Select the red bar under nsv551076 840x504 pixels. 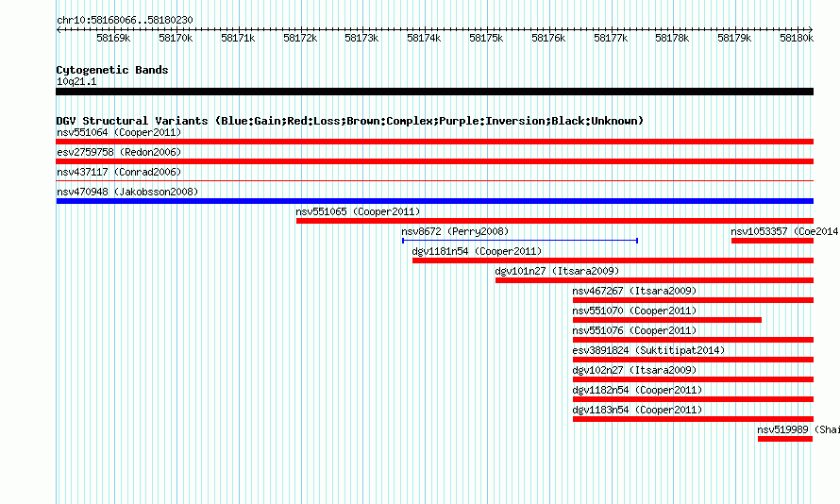point(693,340)
